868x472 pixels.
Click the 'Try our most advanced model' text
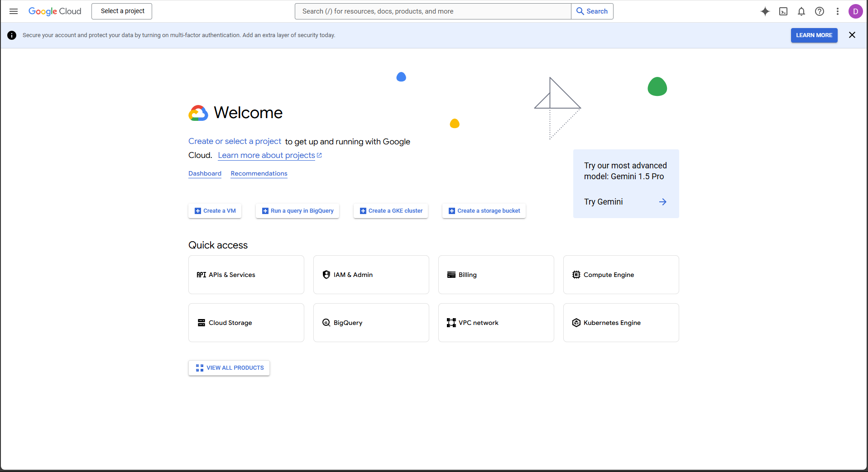click(x=625, y=171)
